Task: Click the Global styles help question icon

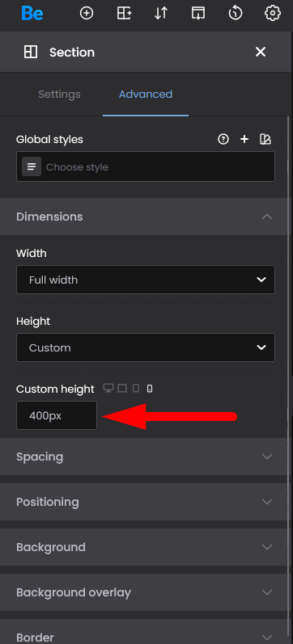Action: [x=223, y=139]
